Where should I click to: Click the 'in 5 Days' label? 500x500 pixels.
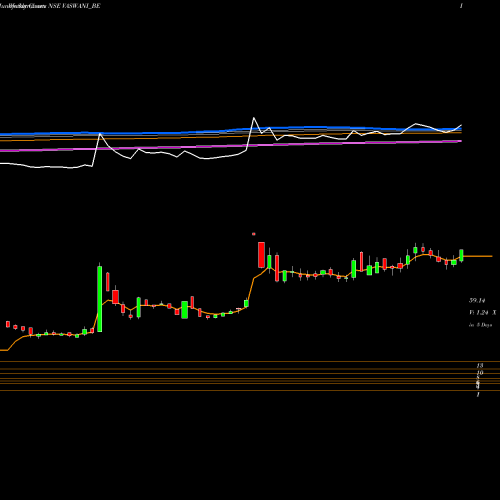pos(481,325)
